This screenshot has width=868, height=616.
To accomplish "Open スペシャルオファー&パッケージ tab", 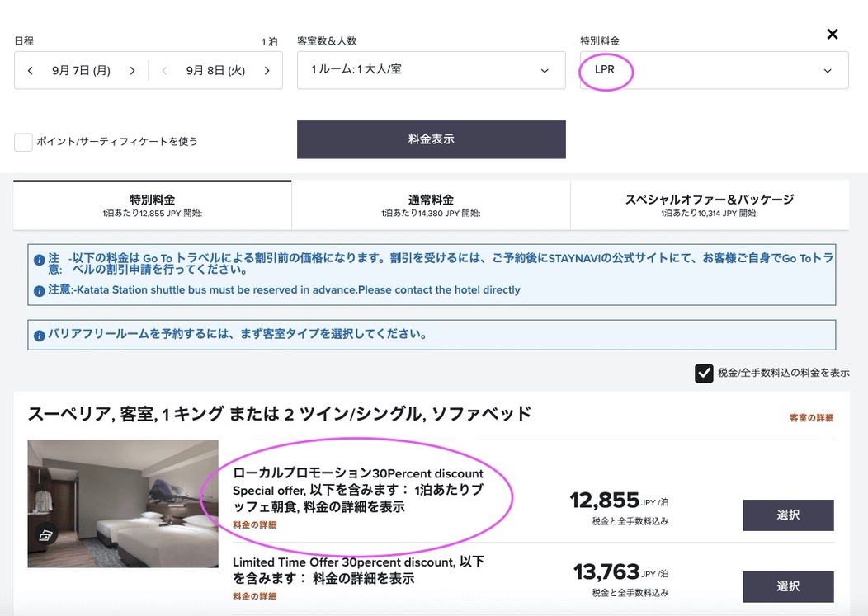I will [709, 205].
